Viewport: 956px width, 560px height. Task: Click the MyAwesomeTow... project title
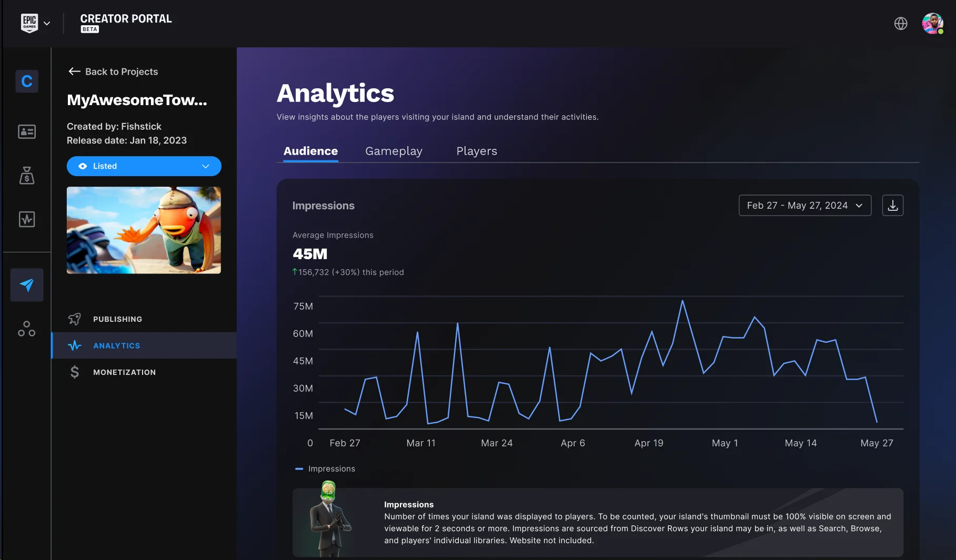(137, 100)
